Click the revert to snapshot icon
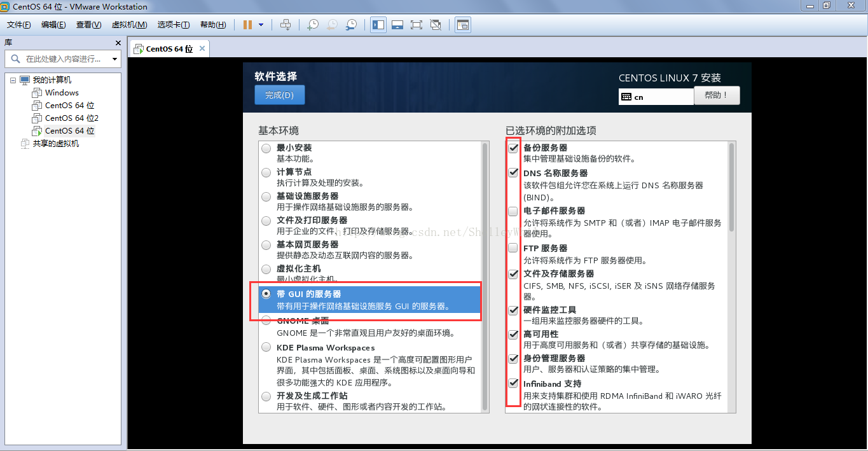 (332, 25)
